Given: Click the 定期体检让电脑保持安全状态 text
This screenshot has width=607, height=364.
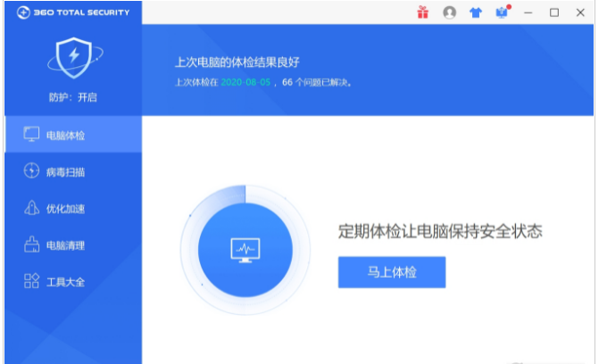Looking at the screenshot, I should coord(440,231).
